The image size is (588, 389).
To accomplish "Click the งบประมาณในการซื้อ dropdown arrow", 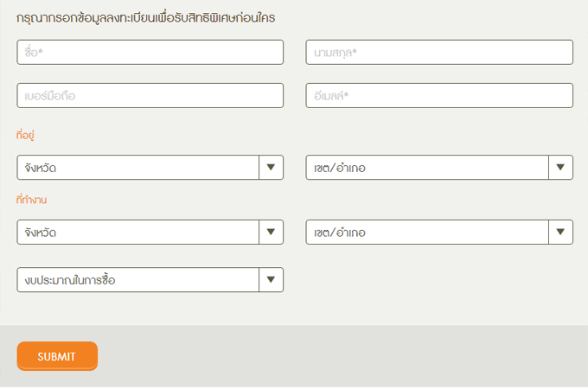I will click(x=271, y=279).
